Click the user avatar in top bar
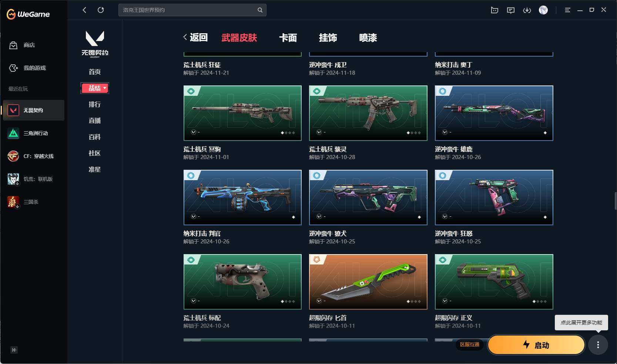 (x=543, y=10)
